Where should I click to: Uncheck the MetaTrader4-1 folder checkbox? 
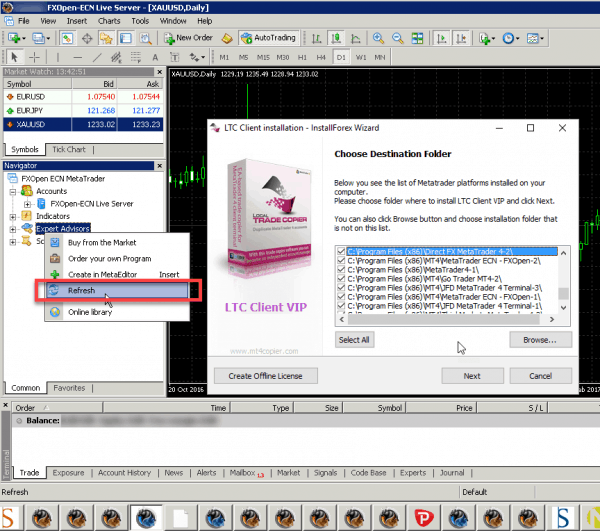pos(341,269)
